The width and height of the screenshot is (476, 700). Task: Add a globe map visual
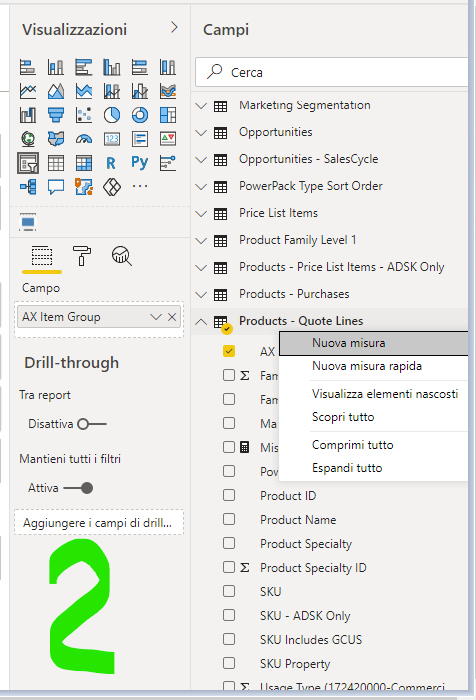point(28,139)
